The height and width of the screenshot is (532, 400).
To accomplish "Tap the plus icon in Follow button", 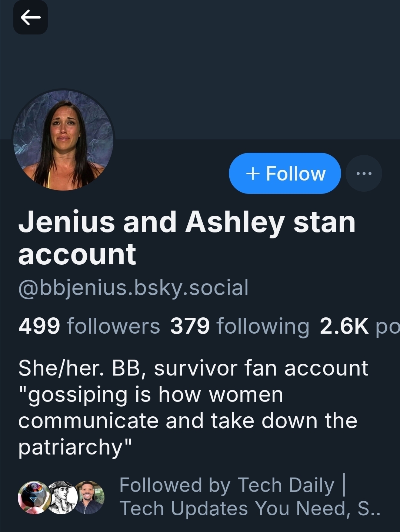I will (x=253, y=173).
